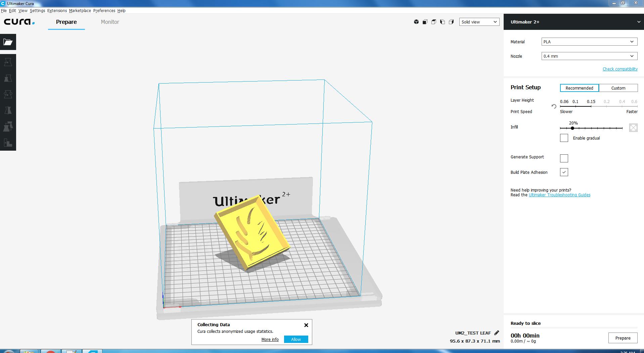644x353 pixels.
Task: Open the View menu
Action: [x=23, y=11]
